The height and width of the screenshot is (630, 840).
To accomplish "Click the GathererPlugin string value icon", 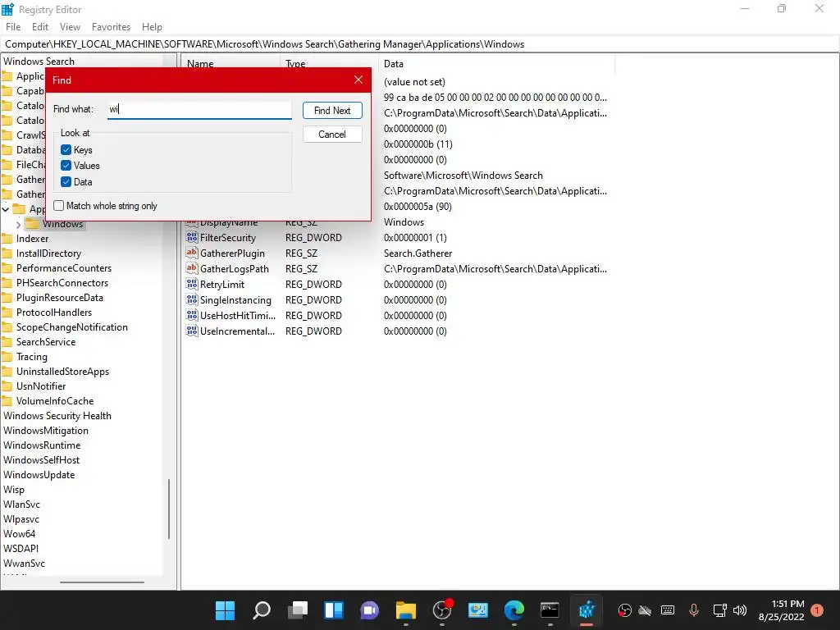I will click(x=192, y=253).
